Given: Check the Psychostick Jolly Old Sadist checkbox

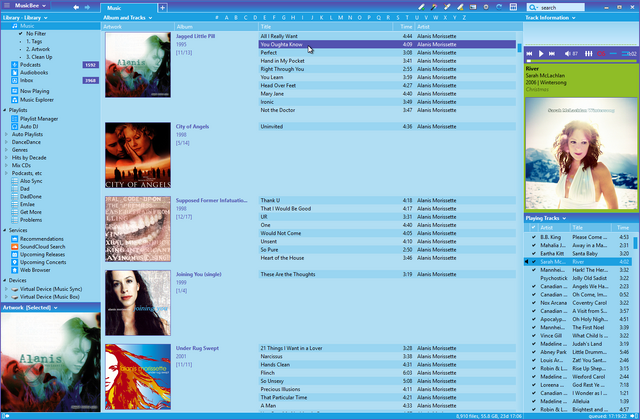Looking at the screenshot, I should (x=533, y=278).
